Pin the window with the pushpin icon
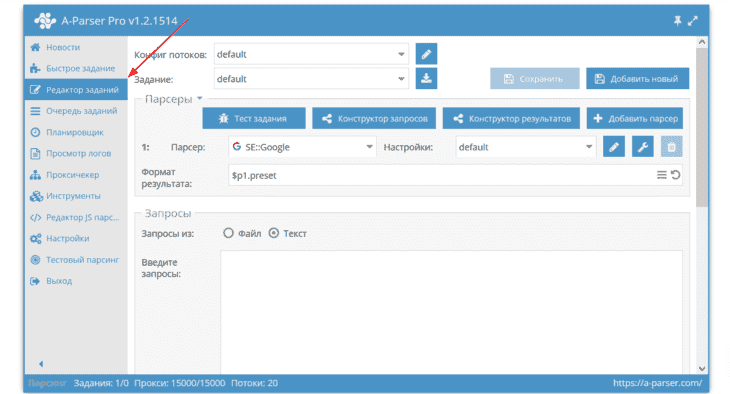The image size is (730, 394). (x=677, y=20)
